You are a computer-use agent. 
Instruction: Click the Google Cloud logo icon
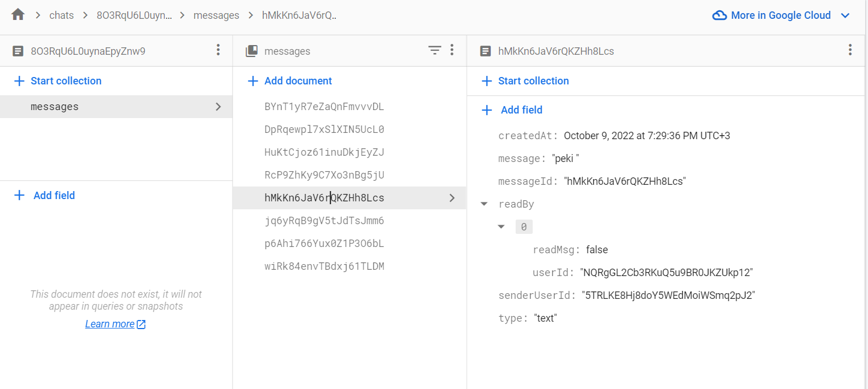[x=719, y=15]
